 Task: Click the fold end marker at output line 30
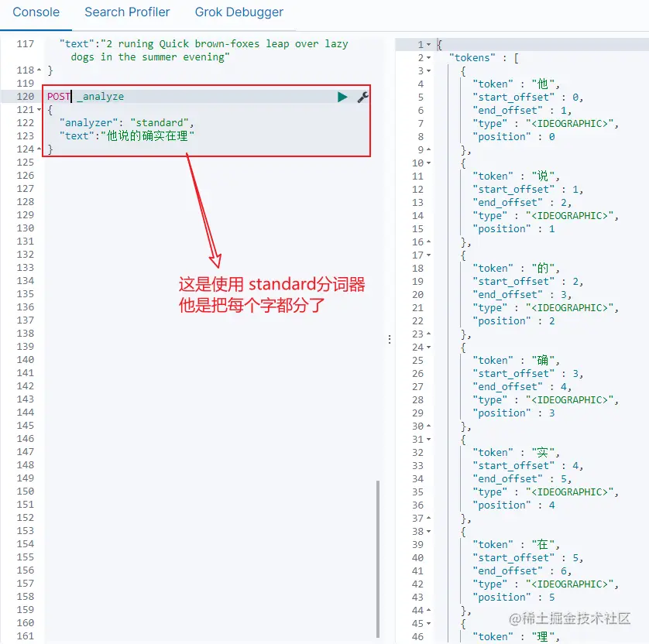[x=429, y=426]
